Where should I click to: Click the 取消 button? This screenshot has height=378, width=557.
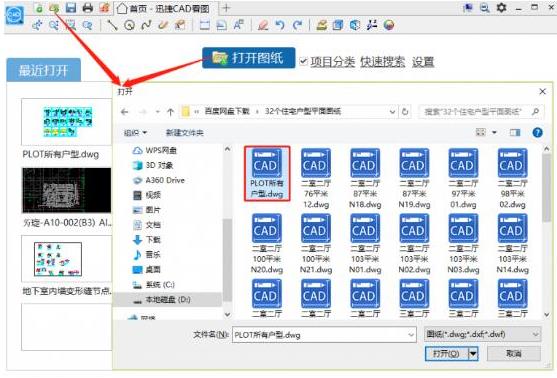click(x=514, y=353)
